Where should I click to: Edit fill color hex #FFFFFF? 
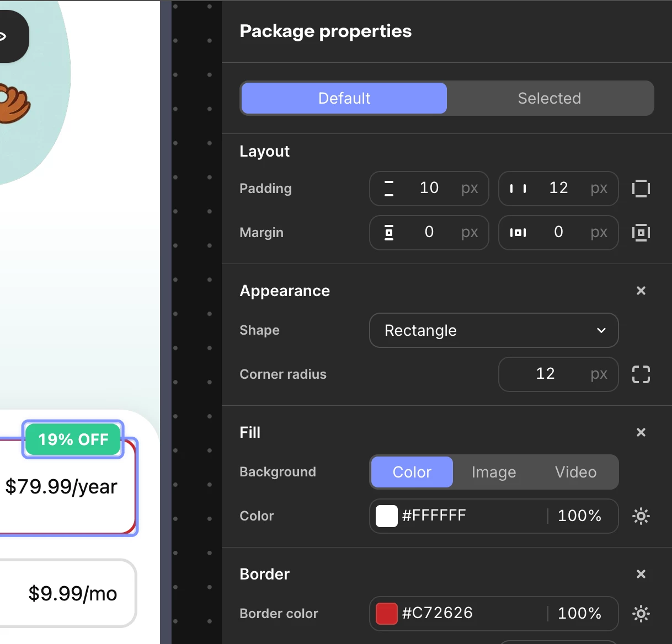(434, 516)
